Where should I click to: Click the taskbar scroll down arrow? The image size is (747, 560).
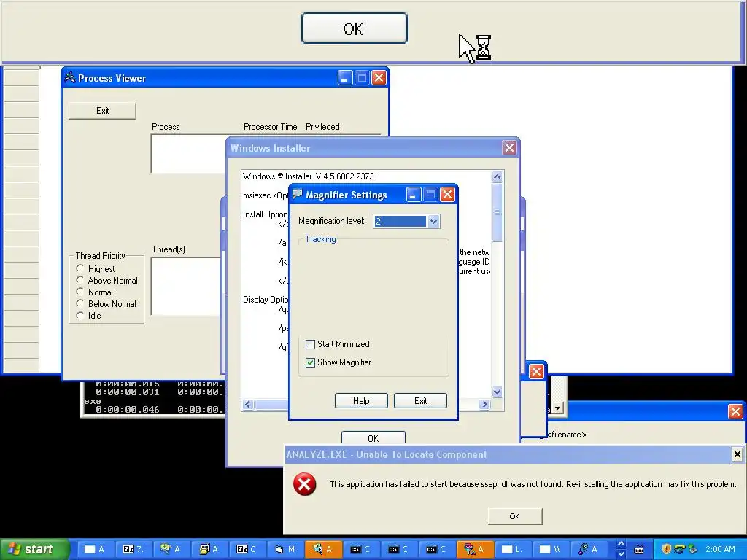coord(621,554)
